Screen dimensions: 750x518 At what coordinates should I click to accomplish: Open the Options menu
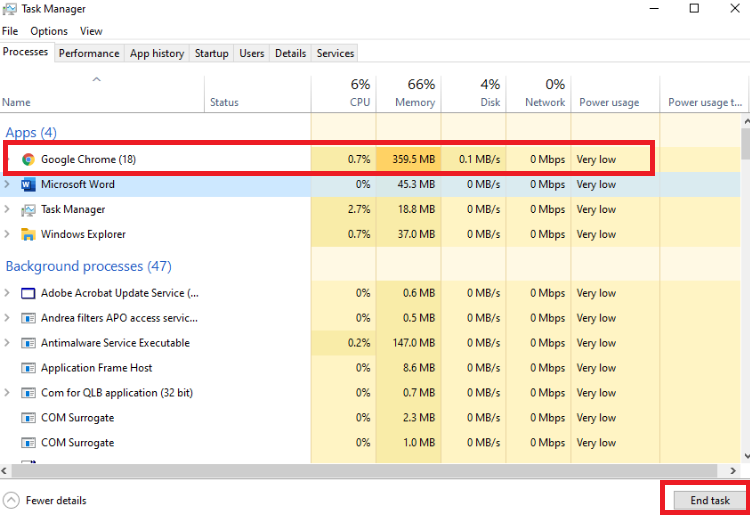[x=49, y=31]
